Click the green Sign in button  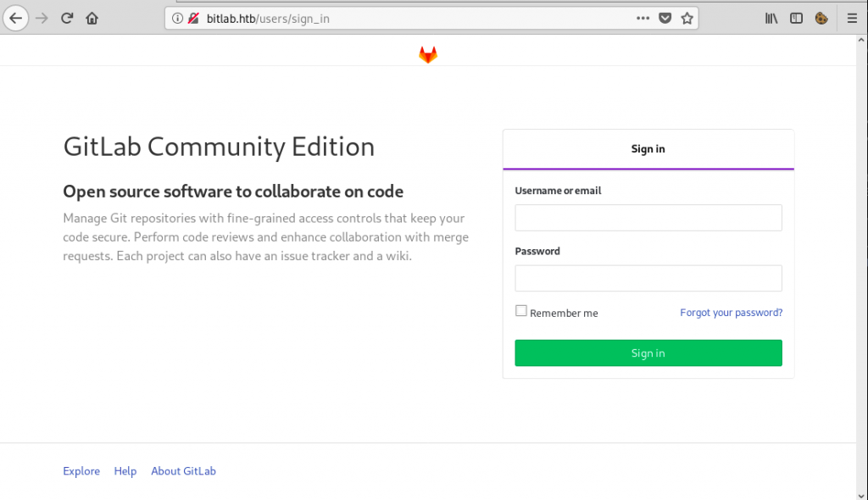pos(648,353)
